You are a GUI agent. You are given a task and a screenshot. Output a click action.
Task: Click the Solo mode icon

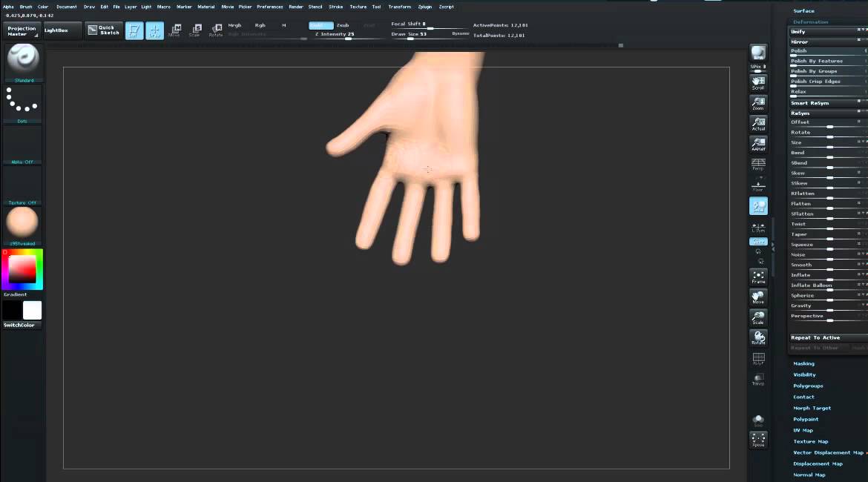coord(758,420)
